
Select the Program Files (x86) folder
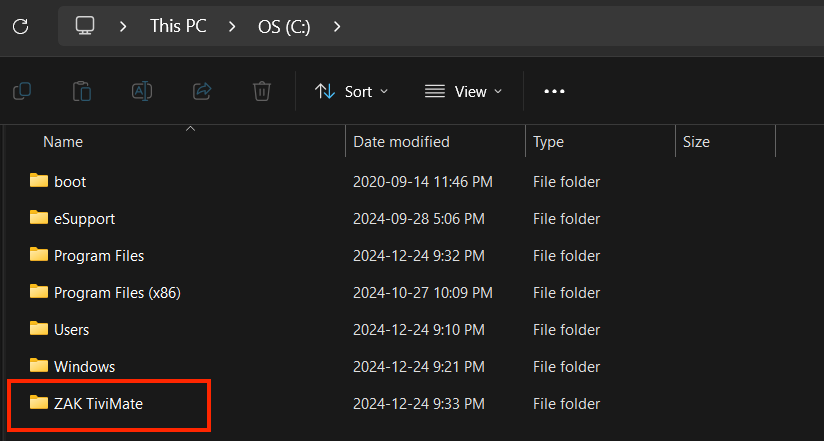(x=116, y=292)
